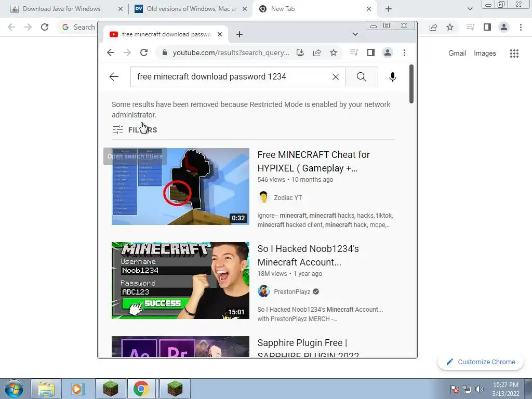Click the install app icon in YouTube address bar
Viewport: 532px width, 399px height.
pos(300,52)
